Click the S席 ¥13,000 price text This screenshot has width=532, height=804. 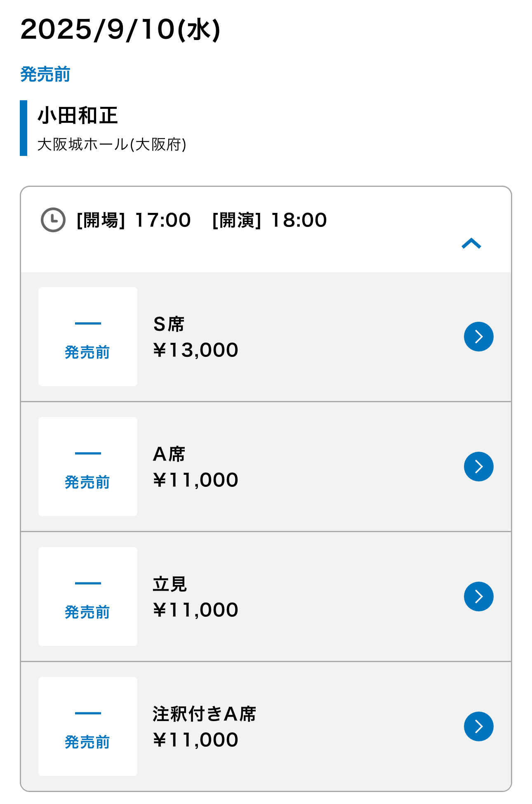coord(195,350)
